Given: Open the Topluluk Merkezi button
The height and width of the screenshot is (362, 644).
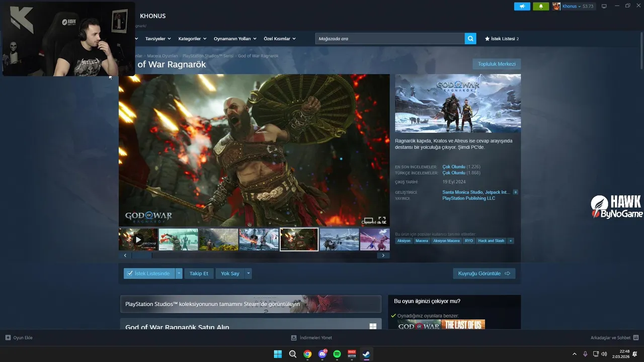Looking at the screenshot, I should (497, 64).
